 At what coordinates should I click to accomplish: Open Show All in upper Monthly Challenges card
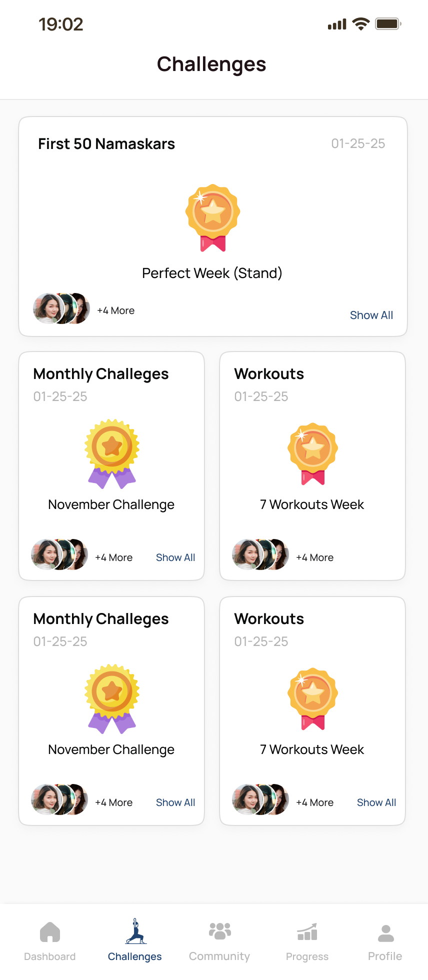click(175, 557)
